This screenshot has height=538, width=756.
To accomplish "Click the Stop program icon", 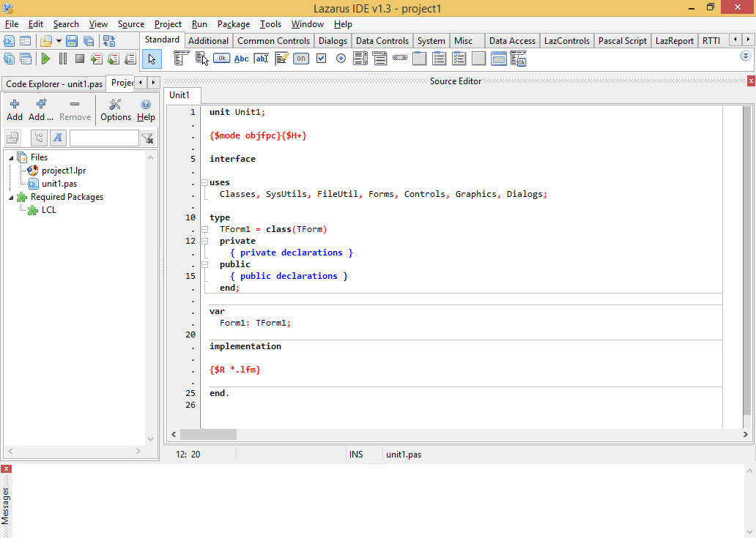I will click(79, 59).
